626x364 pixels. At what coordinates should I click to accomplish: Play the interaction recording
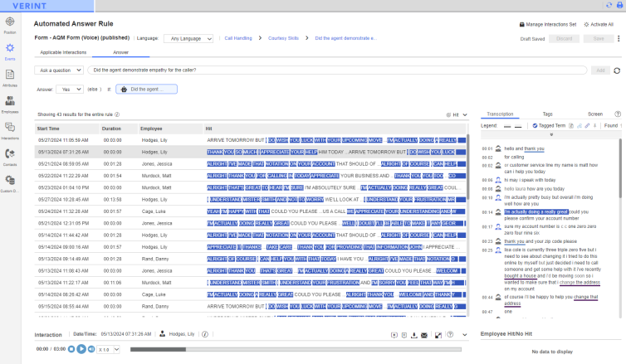[x=82, y=349]
